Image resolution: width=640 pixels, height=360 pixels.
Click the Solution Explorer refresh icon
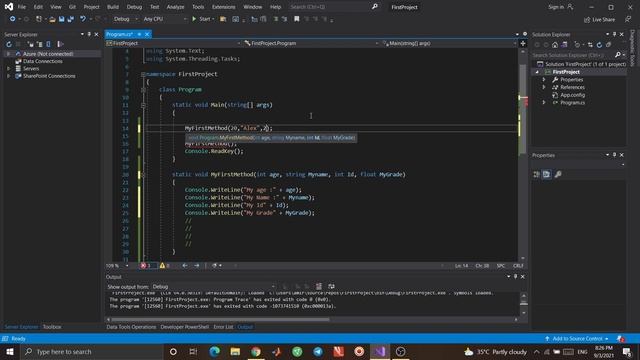[x=599, y=44]
